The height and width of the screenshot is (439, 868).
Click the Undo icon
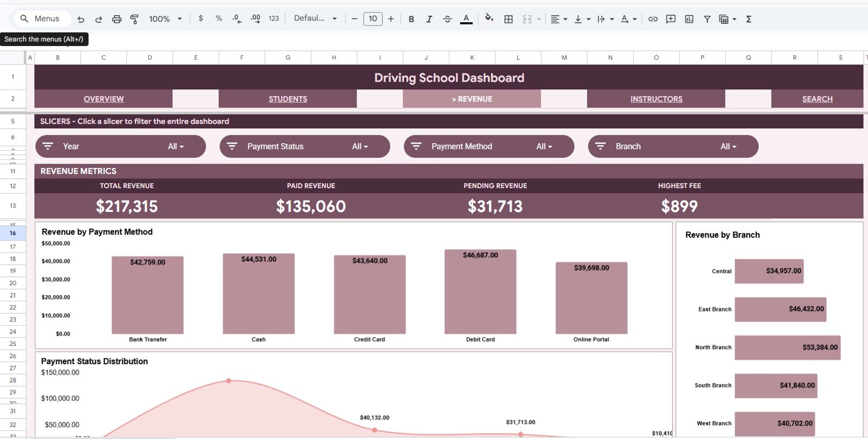tap(81, 19)
